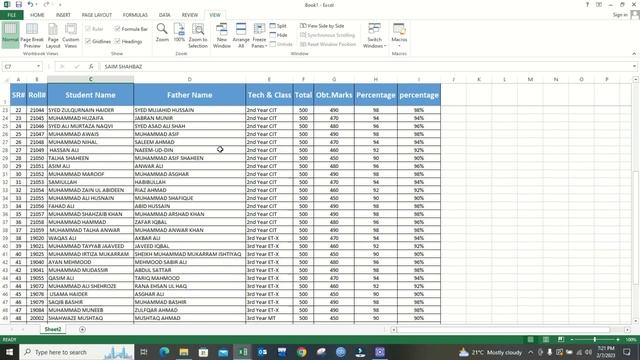Hide the current window
The width and height of the screenshot is (640, 360).
coord(279,35)
